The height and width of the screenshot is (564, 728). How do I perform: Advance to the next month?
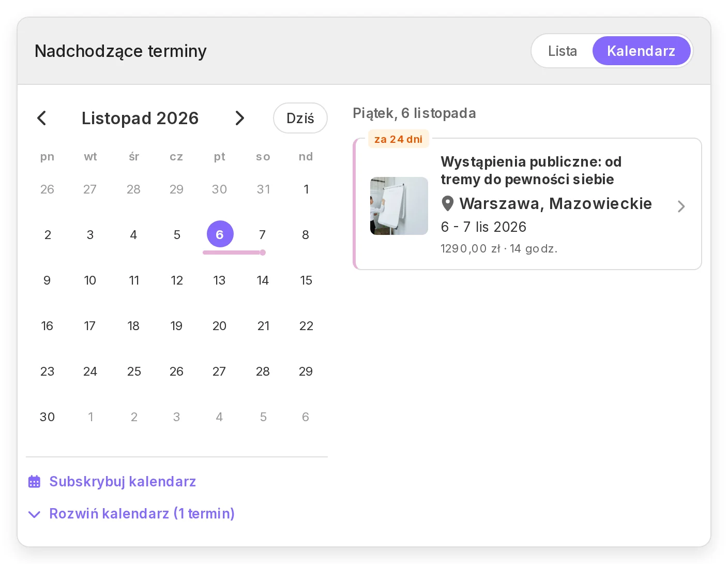coord(239,118)
